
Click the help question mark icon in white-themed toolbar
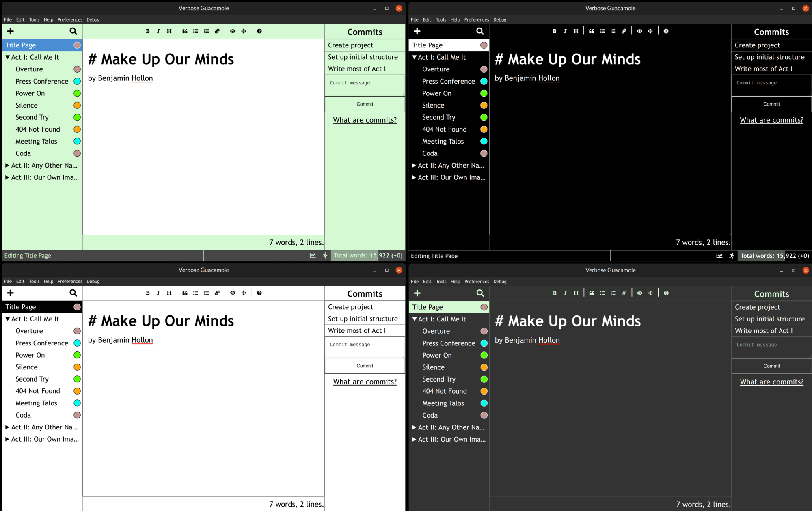(x=259, y=293)
